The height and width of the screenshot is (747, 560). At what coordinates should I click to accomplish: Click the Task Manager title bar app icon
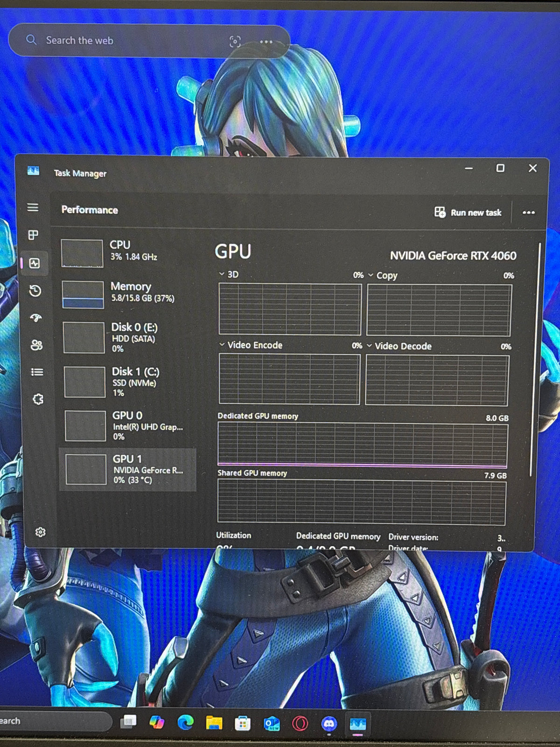(x=33, y=171)
